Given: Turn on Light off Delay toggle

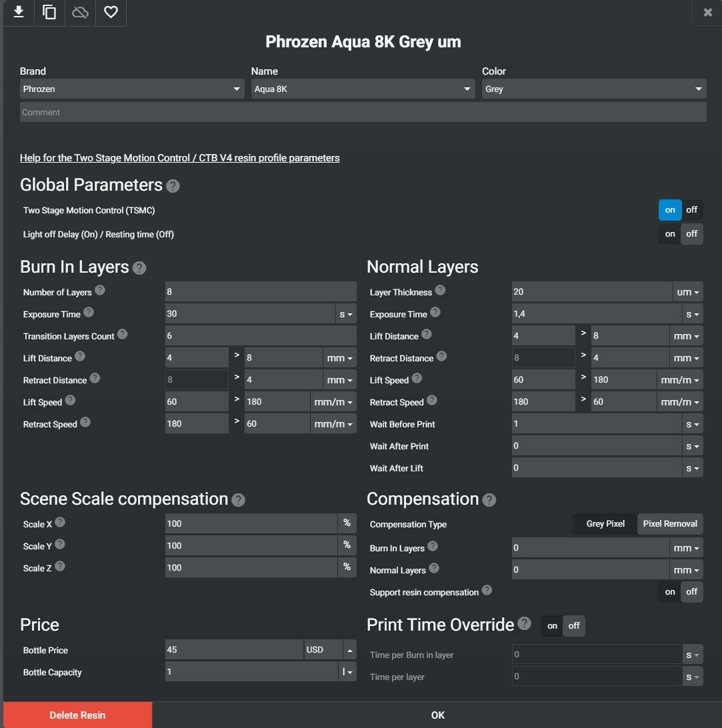Looking at the screenshot, I should pyautogui.click(x=669, y=234).
